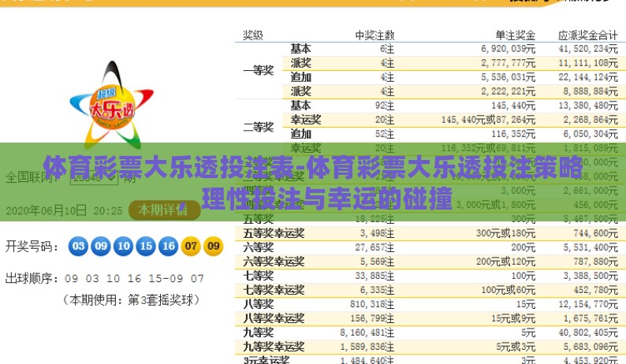
Task: Click the amount 100元或60元
Action: point(509,290)
